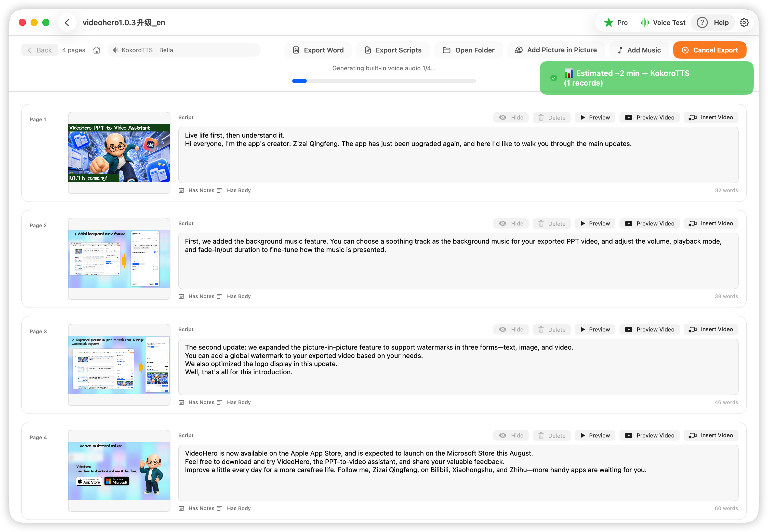The image size is (768, 532).
Task: Preview Page 2 audio
Action: click(595, 223)
